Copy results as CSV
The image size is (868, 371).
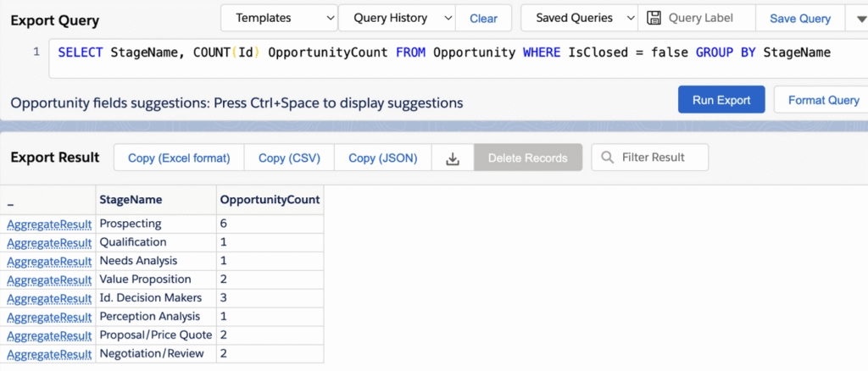(290, 158)
